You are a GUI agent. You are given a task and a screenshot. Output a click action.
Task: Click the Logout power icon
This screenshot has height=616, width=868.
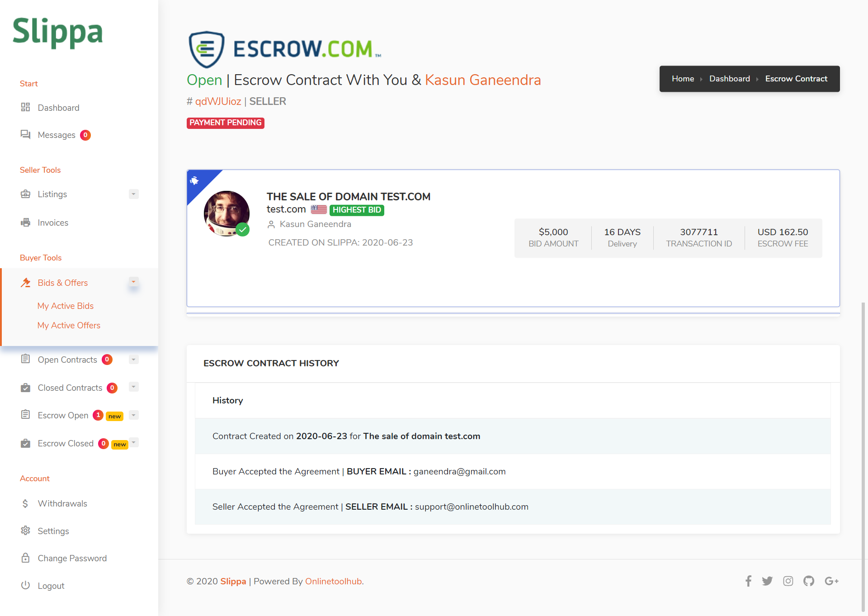point(25,585)
